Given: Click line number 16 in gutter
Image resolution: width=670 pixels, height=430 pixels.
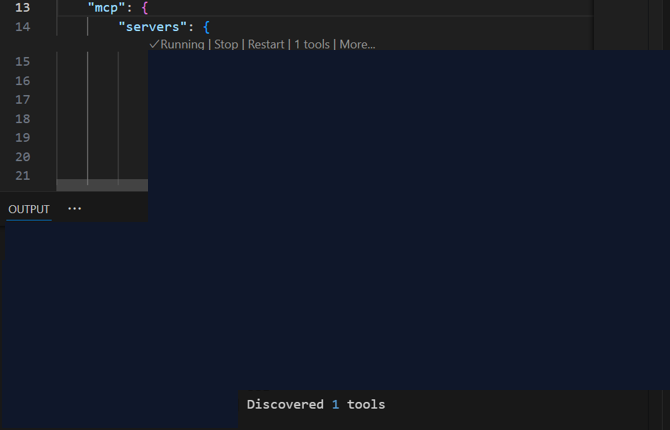Looking at the screenshot, I should point(22,81).
